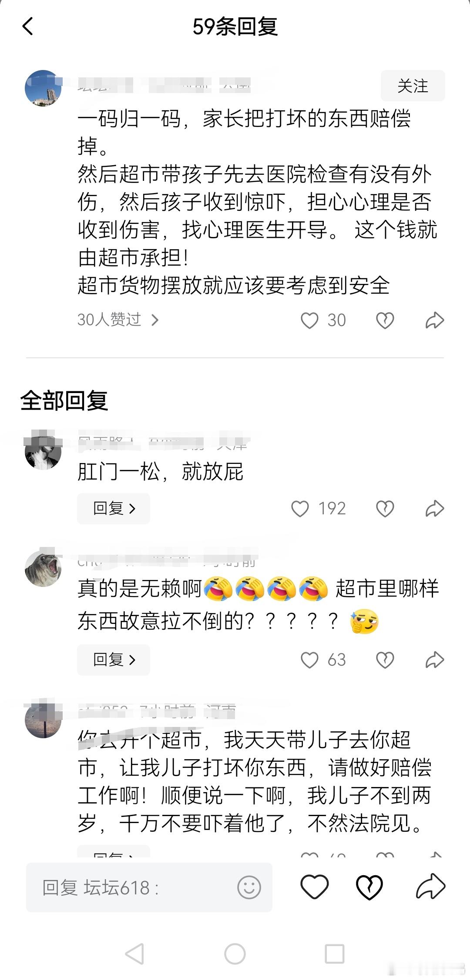Like the reply with 192 likes
Screen dimensions: 470x980
tap(300, 508)
